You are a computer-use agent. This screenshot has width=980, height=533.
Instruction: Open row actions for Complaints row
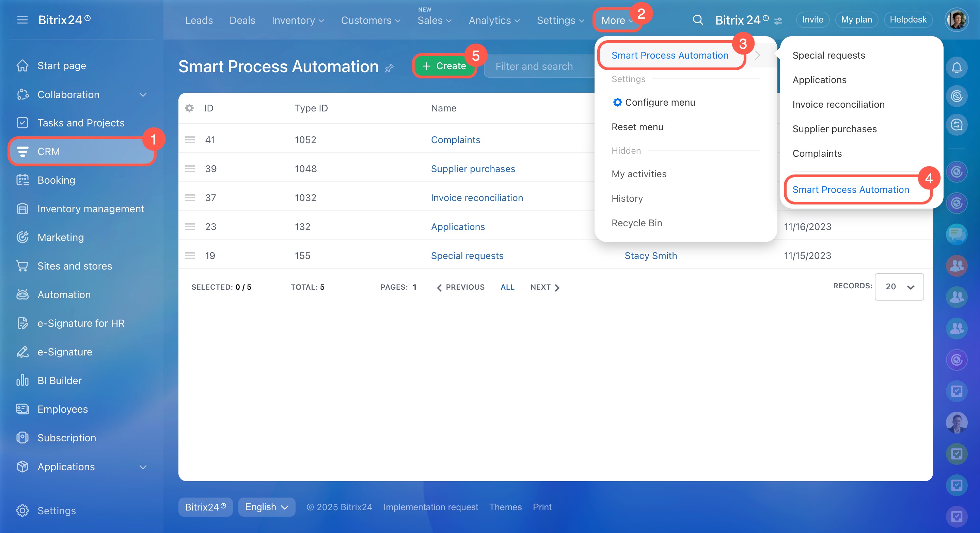point(190,140)
